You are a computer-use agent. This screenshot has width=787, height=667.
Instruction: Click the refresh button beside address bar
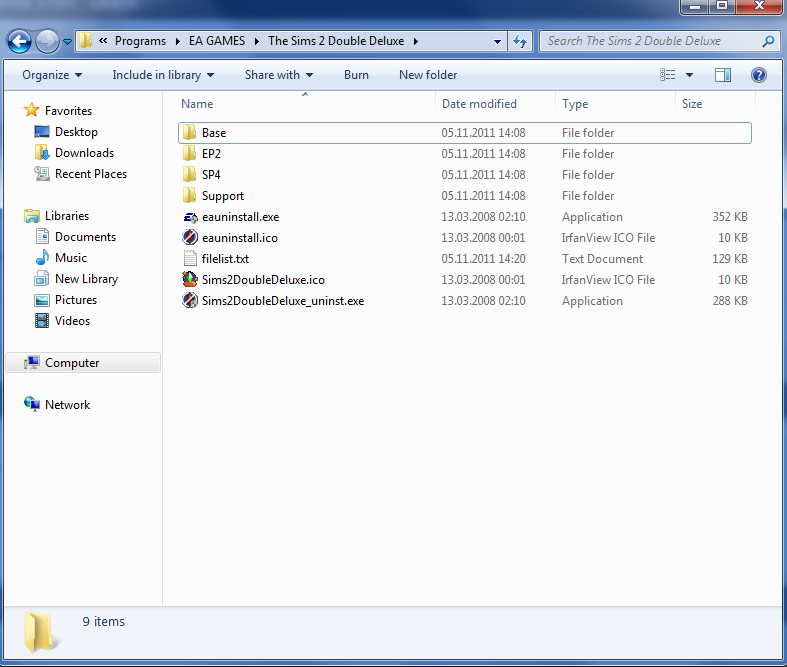click(520, 41)
